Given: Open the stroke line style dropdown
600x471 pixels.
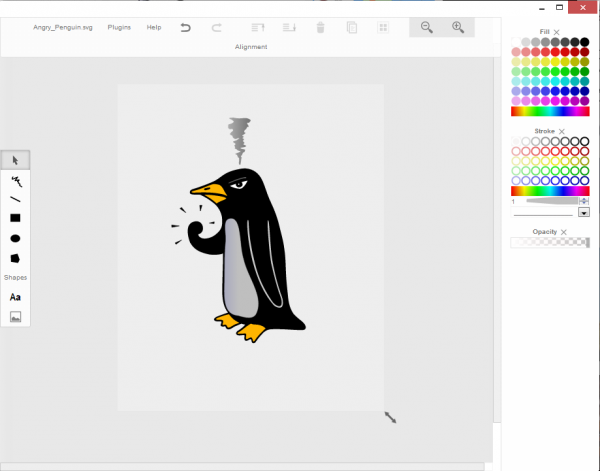Looking at the screenshot, I should (x=584, y=212).
